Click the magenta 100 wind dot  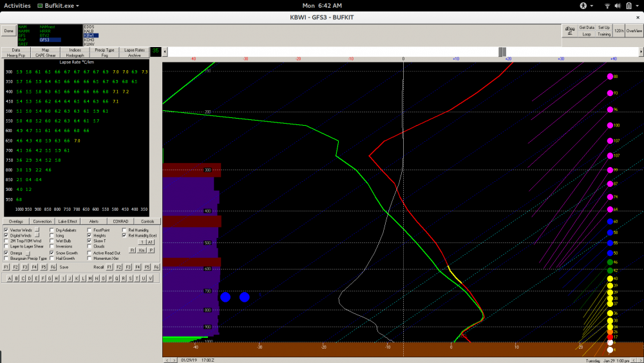coord(610,125)
